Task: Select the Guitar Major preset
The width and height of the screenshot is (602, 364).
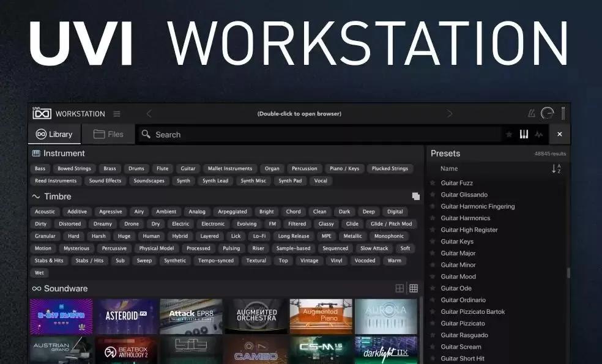Action: pos(458,253)
